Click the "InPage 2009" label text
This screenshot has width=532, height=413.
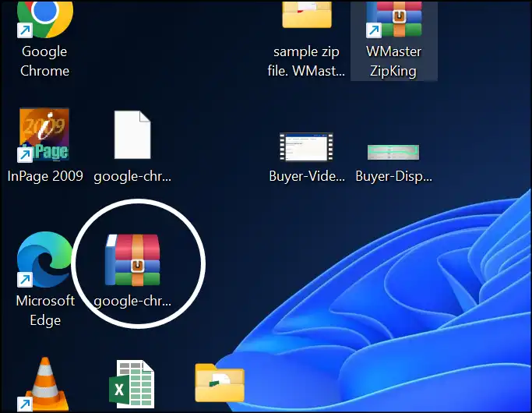(45, 176)
